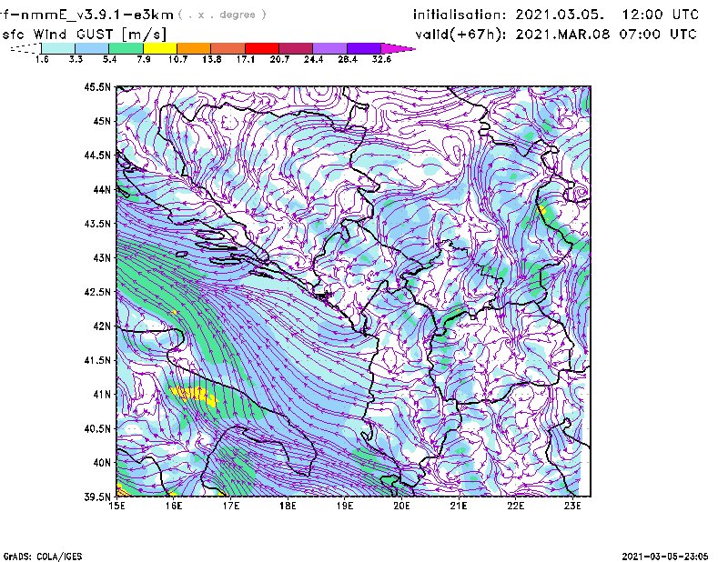The width and height of the screenshot is (728, 562).
Task: Click the streamline spiral near 44N 23E
Action: pyautogui.click(x=581, y=191)
